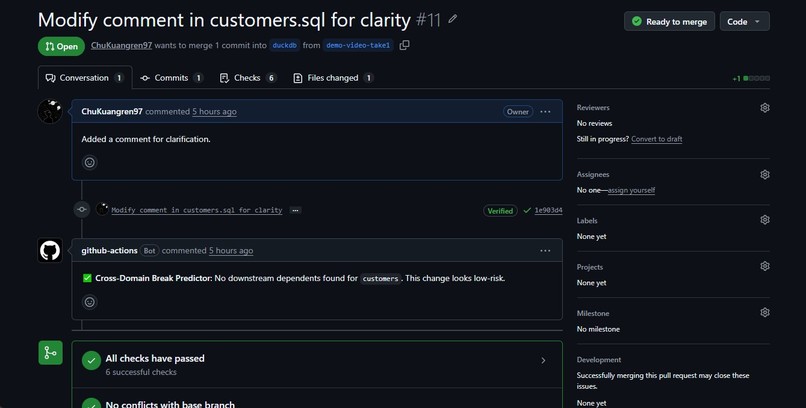Open options menu on ChuKuangren97's comment
Image resolution: width=806 pixels, height=408 pixels.
[545, 112]
